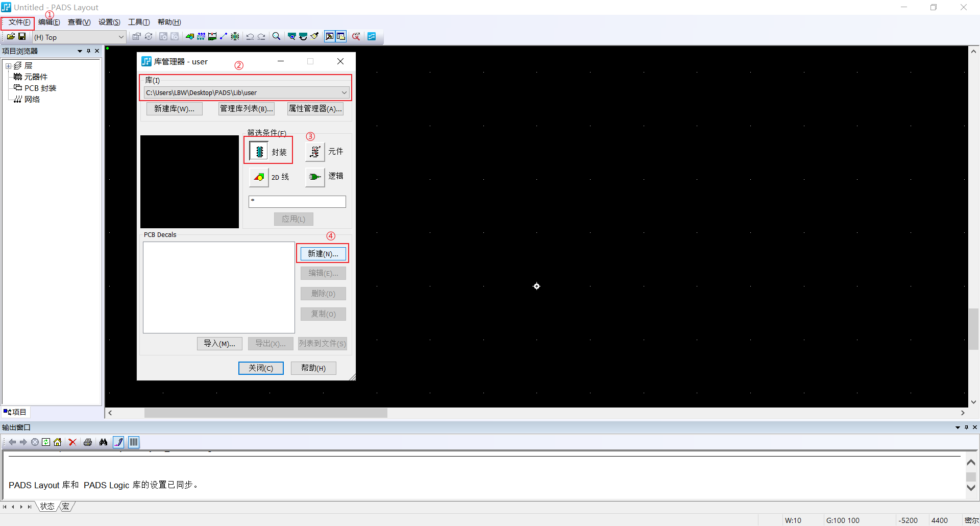The image size is (980, 526).
Task: Open the 文件(F) menu
Action: tap(19, 22)
